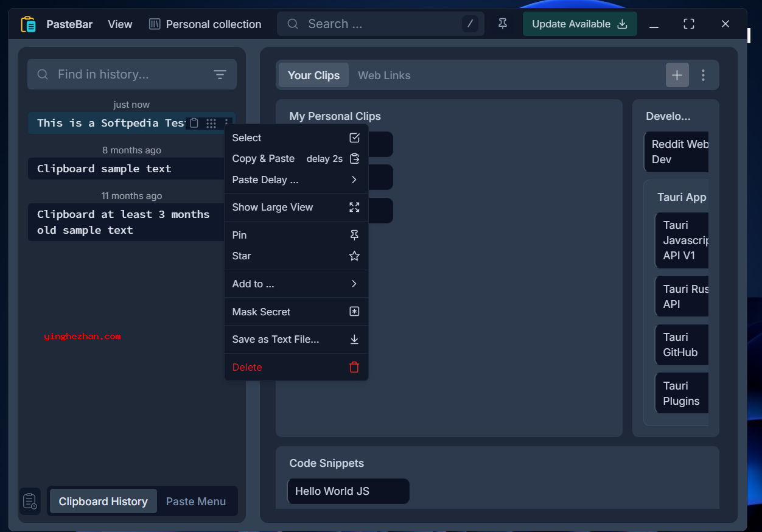Image resolution: width=762 pixels, height=532 pixels.
Task: Click the Tauri App board header
Action: coord(682,197)
